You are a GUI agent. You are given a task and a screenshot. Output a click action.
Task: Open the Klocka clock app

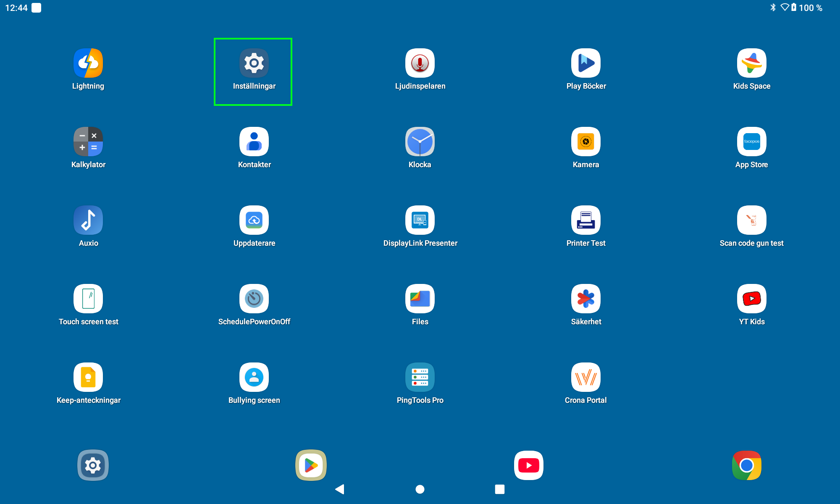(420, 142)
